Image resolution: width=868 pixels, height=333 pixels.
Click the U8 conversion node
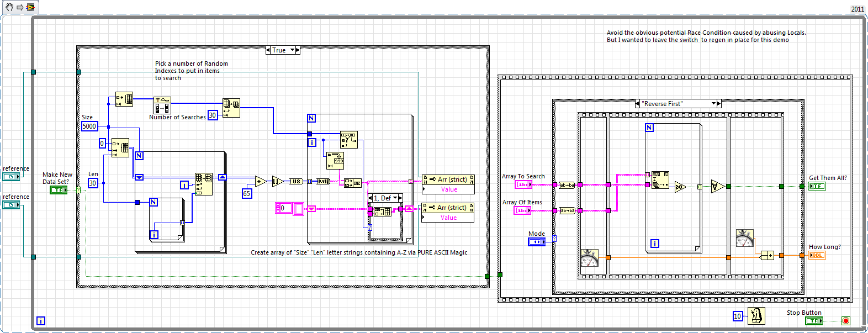(x=297, y=181)
